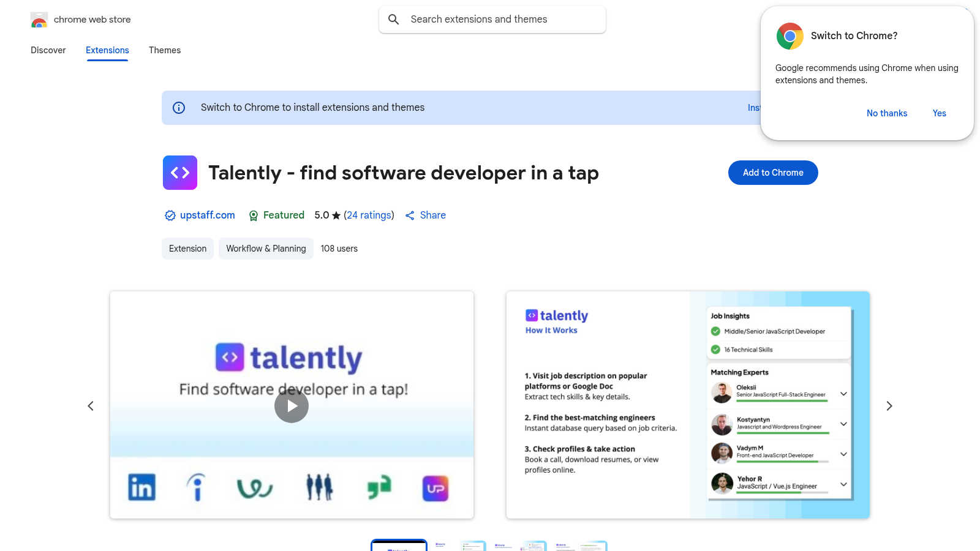The image size is (980, 551).
Task: Select the Workflow & Planning chip
Action: tap(266, 249)
